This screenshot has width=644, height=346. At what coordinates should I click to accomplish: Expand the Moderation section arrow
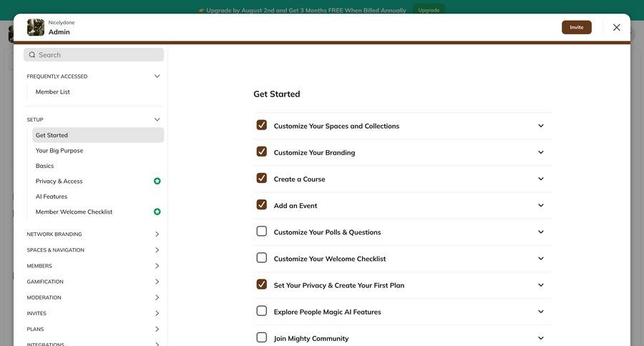(157, 297)
